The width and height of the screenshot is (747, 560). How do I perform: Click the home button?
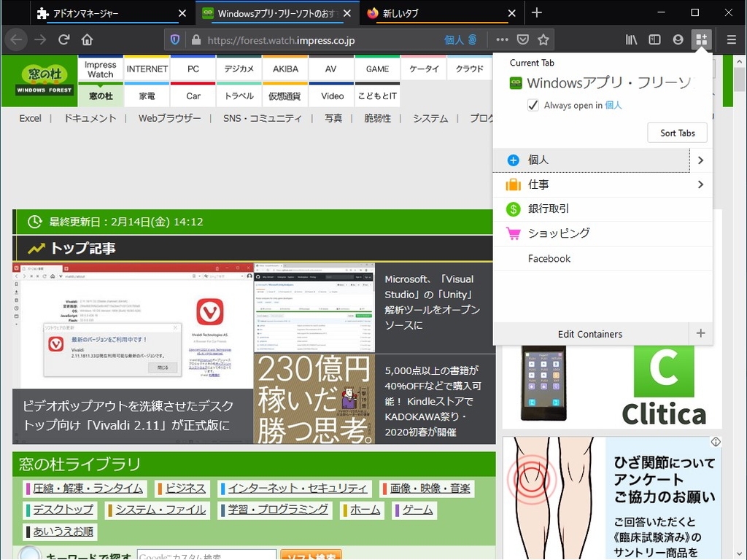click(x=87, y=39)
